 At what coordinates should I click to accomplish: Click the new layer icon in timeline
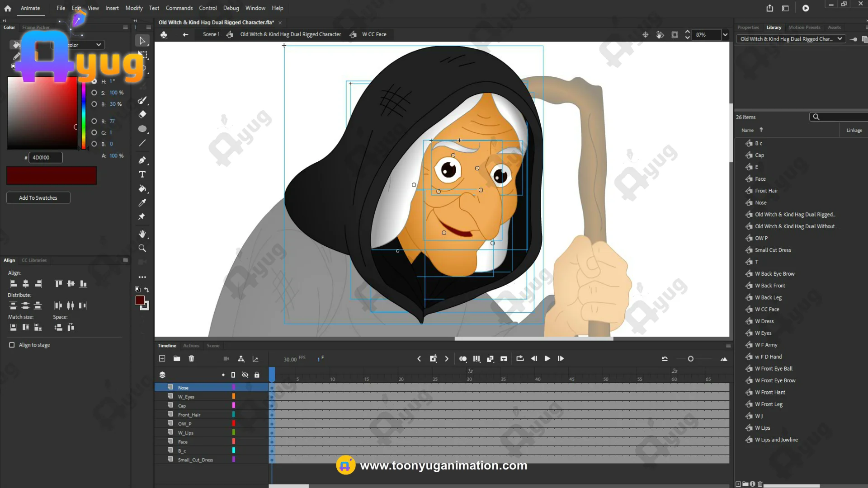click(162, 358)
